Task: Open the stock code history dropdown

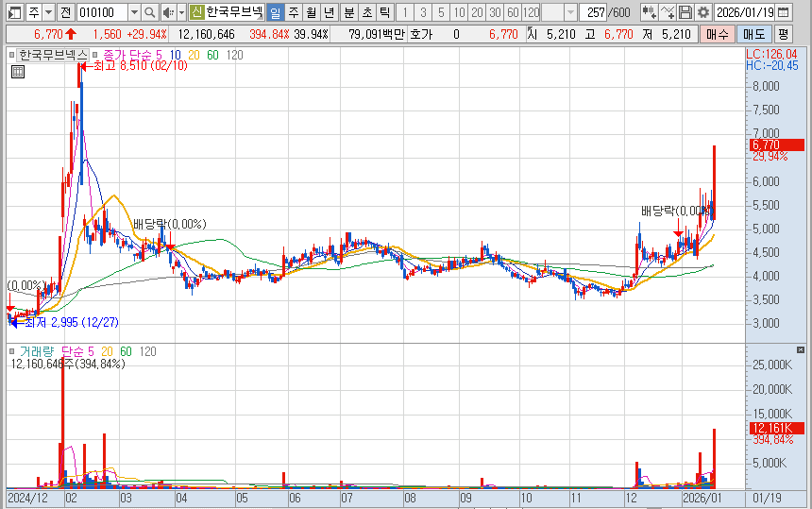Action: pos(134,12)
